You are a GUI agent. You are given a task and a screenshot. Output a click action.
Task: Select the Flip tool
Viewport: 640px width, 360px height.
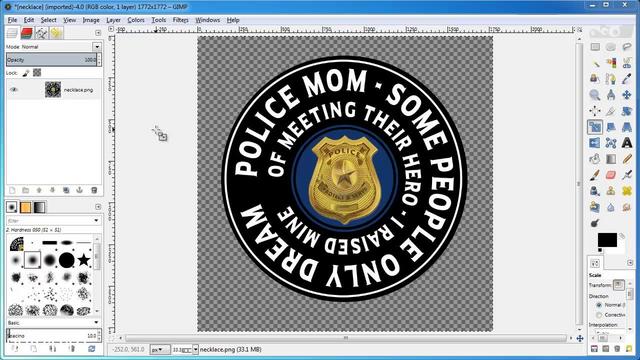tap(595, 143)
